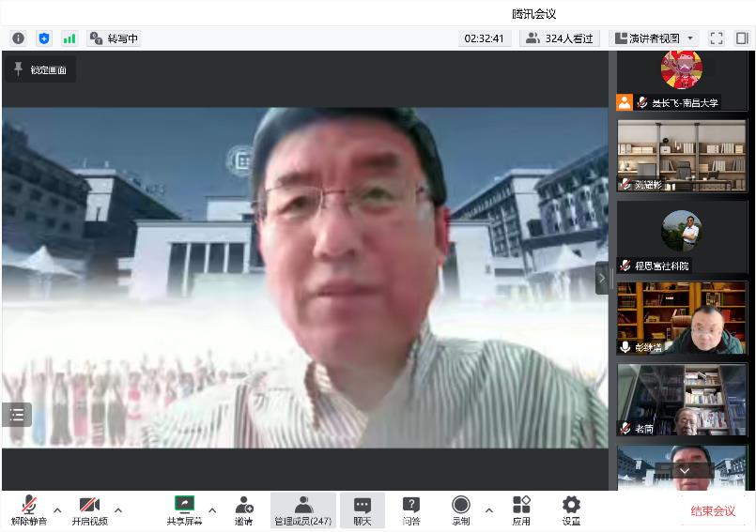This screenshot has height=532, width=756.
Task: Expand recording options arrow beside 录制
Action: coord(489,509)
